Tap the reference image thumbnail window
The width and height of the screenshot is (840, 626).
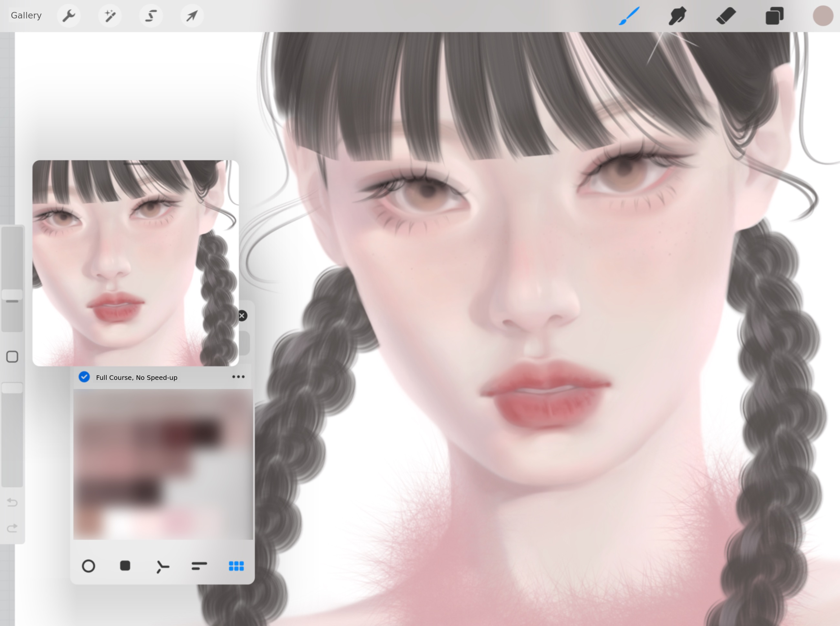(x=135, y=263)
